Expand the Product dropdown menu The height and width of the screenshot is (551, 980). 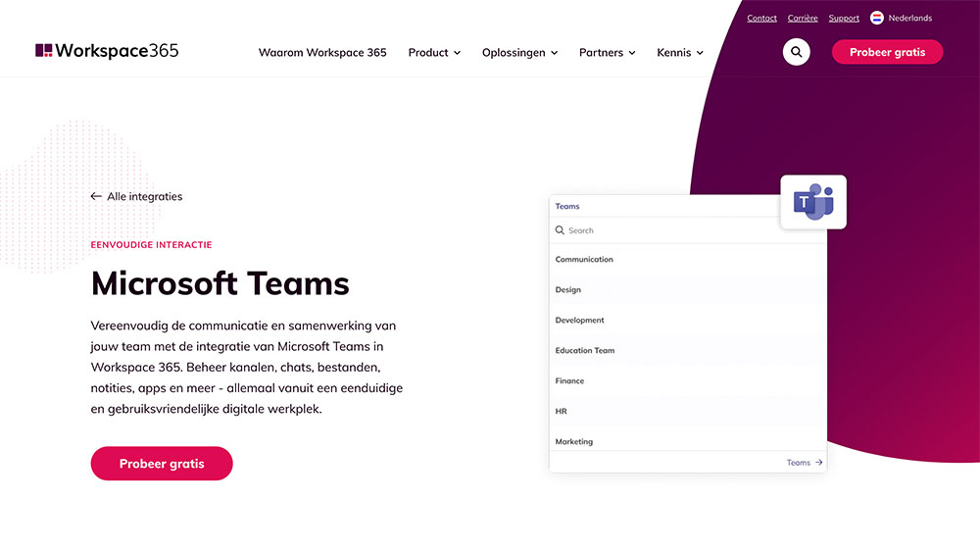coord(434,53)
